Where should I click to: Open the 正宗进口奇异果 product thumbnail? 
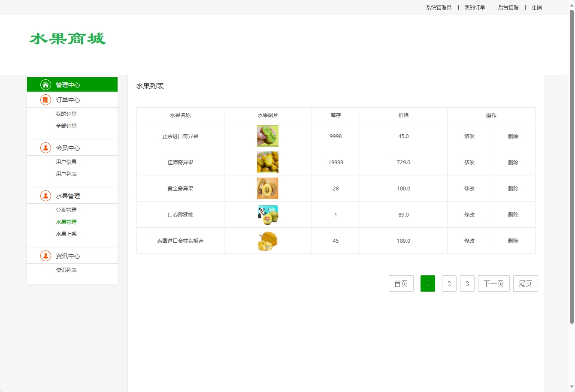(268, 136)
